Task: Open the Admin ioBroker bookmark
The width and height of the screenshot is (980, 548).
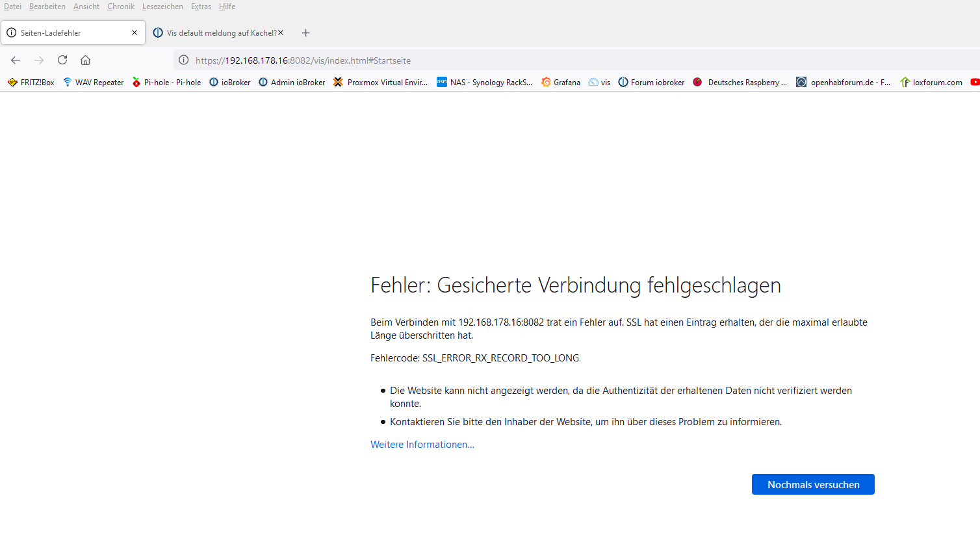Action: 292,83
